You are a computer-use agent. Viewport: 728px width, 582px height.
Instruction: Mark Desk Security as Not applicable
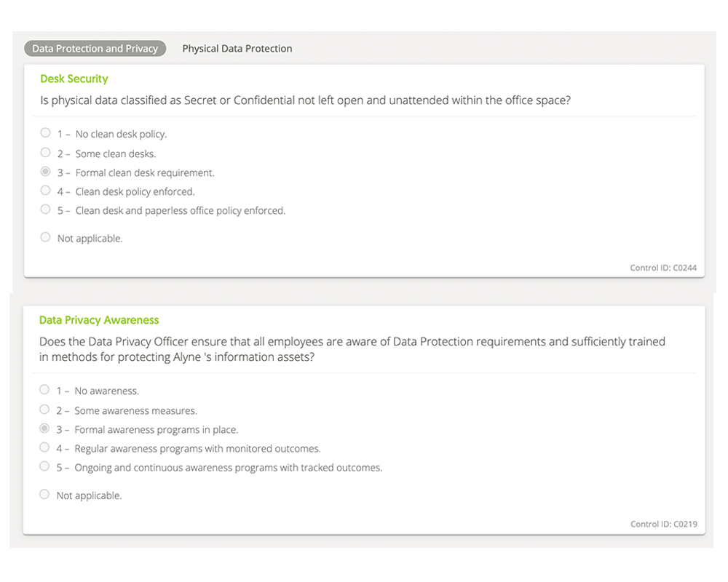45,237
